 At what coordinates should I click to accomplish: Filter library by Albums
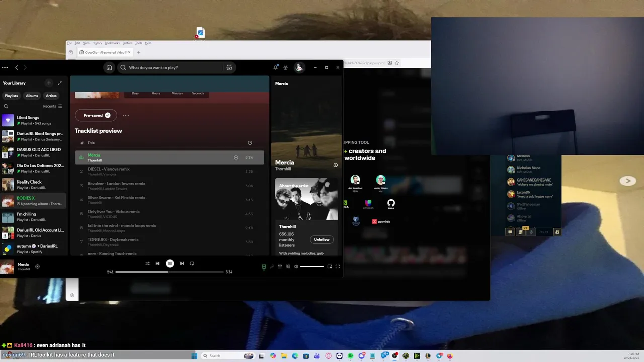(x=32, y=96)
